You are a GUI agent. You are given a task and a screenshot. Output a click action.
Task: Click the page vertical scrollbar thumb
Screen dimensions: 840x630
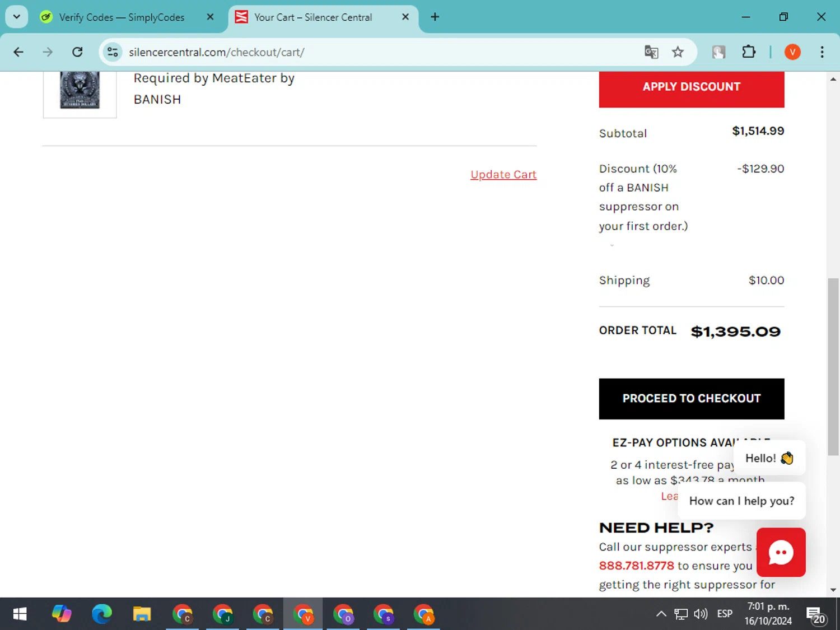(x=833, y=367)
